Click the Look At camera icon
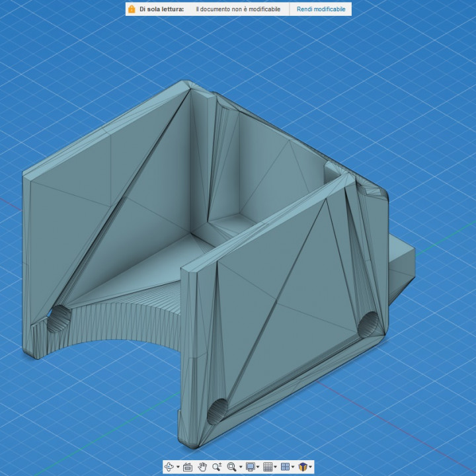 point(188,467)
